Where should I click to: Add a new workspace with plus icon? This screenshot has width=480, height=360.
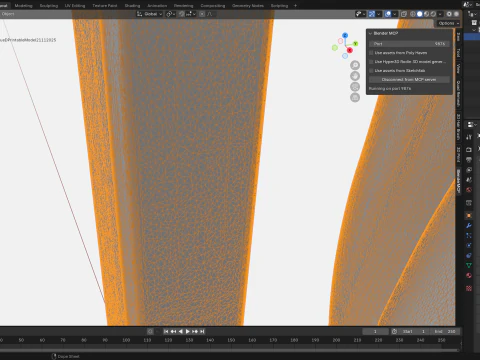coord(295,6)
